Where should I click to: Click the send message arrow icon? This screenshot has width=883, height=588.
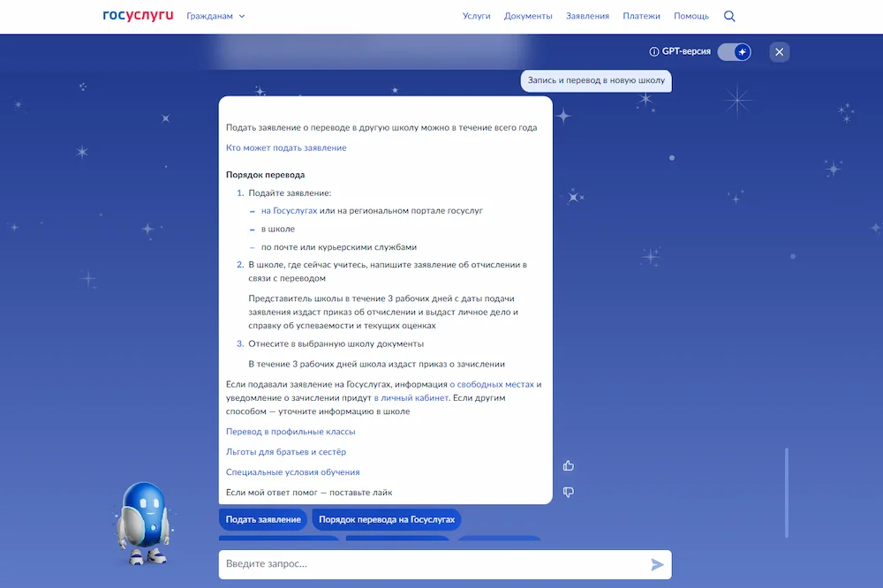tap(657, 564)
